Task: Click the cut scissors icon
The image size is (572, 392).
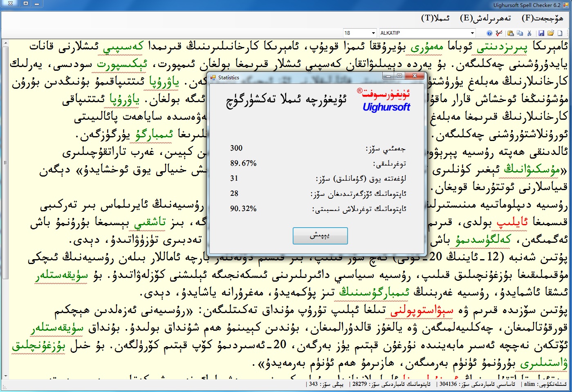Action: pos(529,33)
